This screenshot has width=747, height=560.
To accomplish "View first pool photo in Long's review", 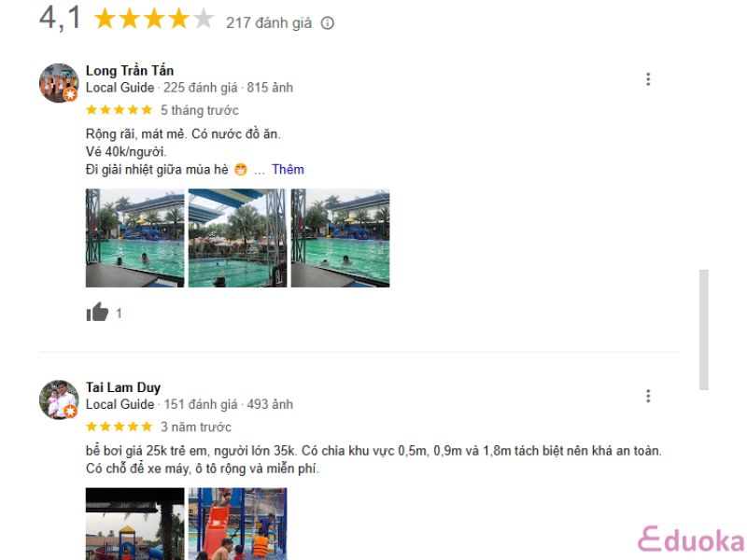I will point(134,238).
